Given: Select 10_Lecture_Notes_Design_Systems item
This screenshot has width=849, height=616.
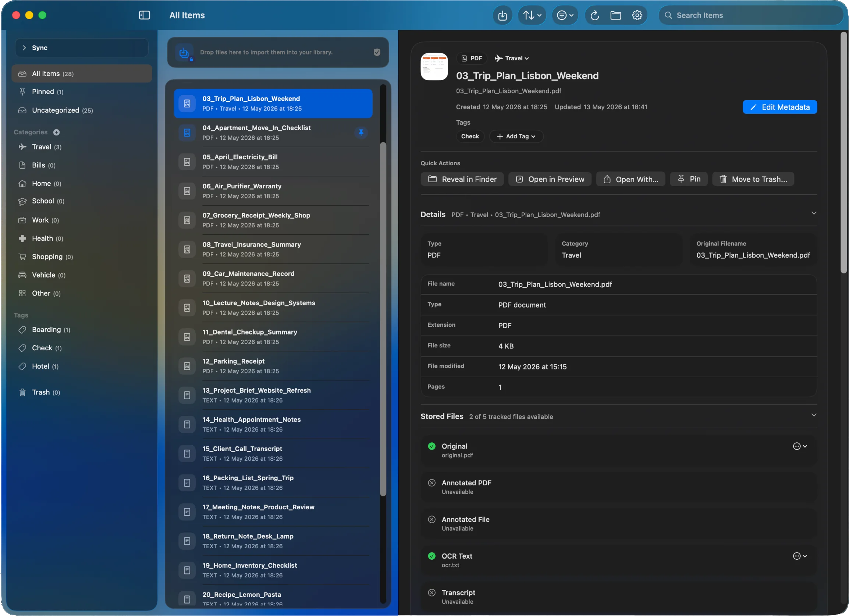Looking at the screenshot, I should pos(273,308).
